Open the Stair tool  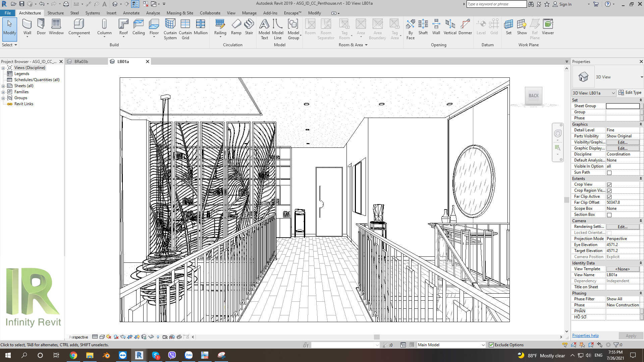[249, 27]
